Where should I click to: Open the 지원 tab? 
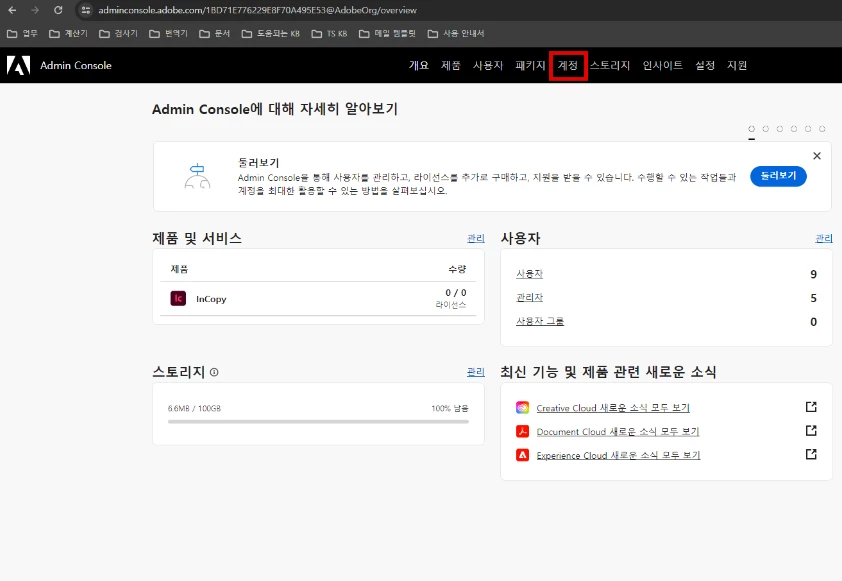point(737,66)
